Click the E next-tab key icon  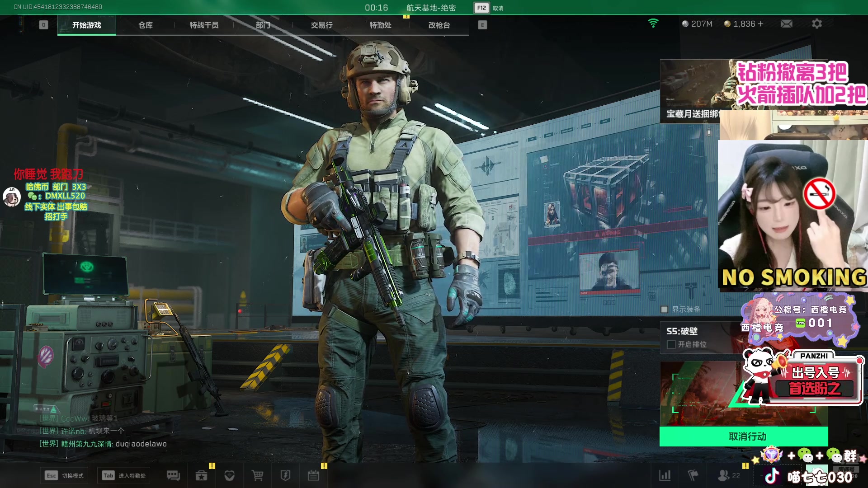pos(482,25)
